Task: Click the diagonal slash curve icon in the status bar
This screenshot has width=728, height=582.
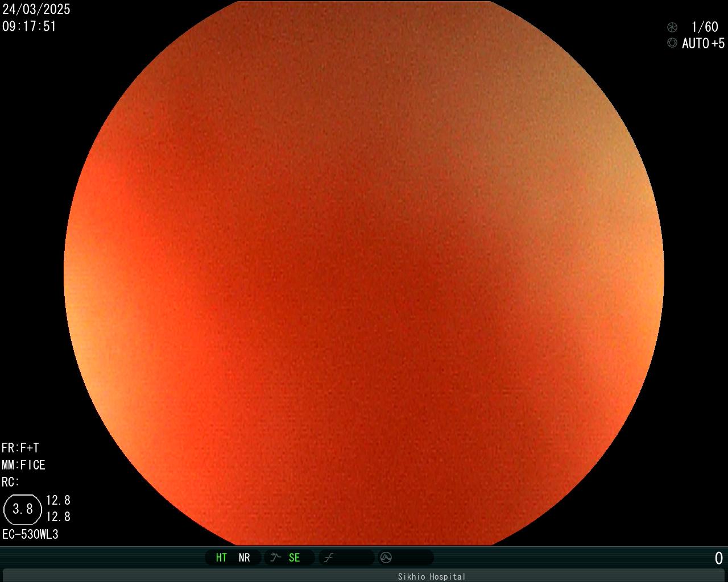Action: tap(328, 558)
